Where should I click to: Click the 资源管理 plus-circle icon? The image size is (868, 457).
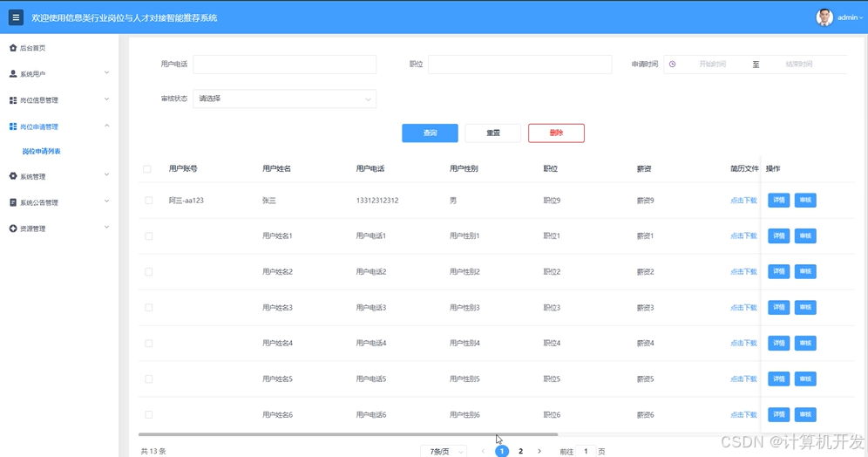coord(13,228)
